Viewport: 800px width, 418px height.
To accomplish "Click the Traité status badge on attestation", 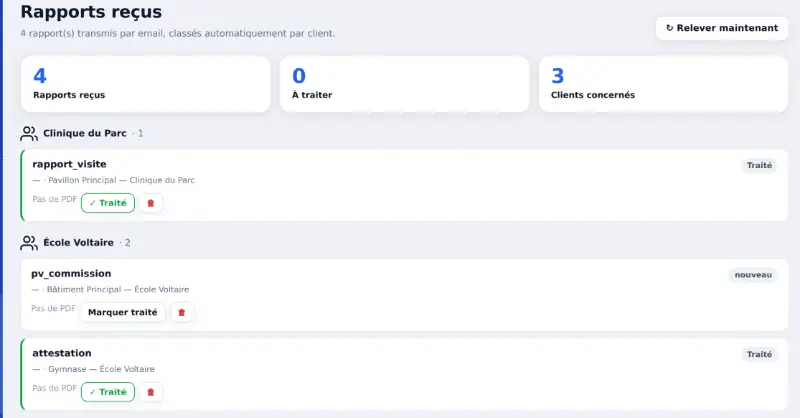I will click(759, 354).
